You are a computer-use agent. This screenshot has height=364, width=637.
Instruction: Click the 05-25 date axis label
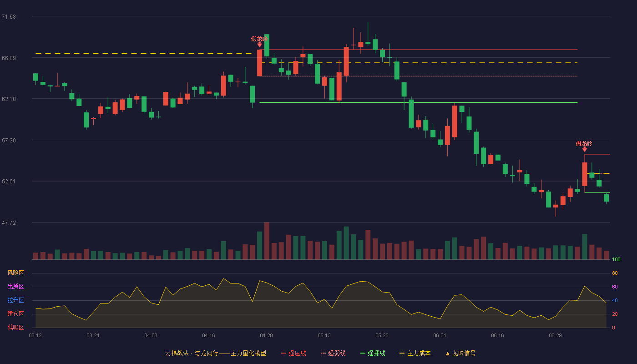click(x=382, y=335)
